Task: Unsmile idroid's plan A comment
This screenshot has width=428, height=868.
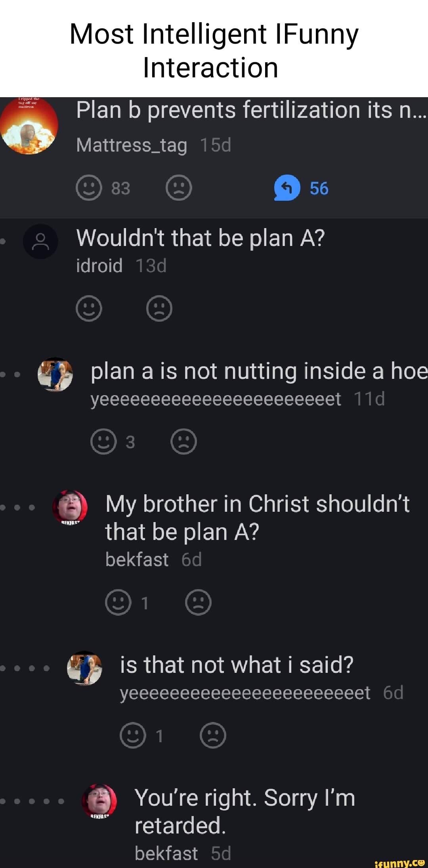Action: tap(159, 309)
